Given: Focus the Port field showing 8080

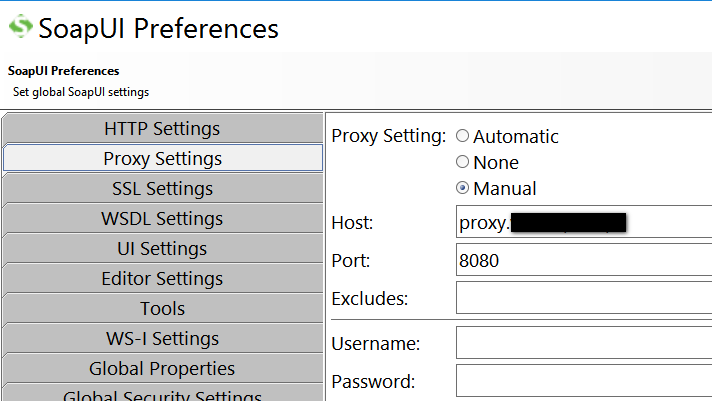Looking at the screenshot, I should [x=583, y=260].
